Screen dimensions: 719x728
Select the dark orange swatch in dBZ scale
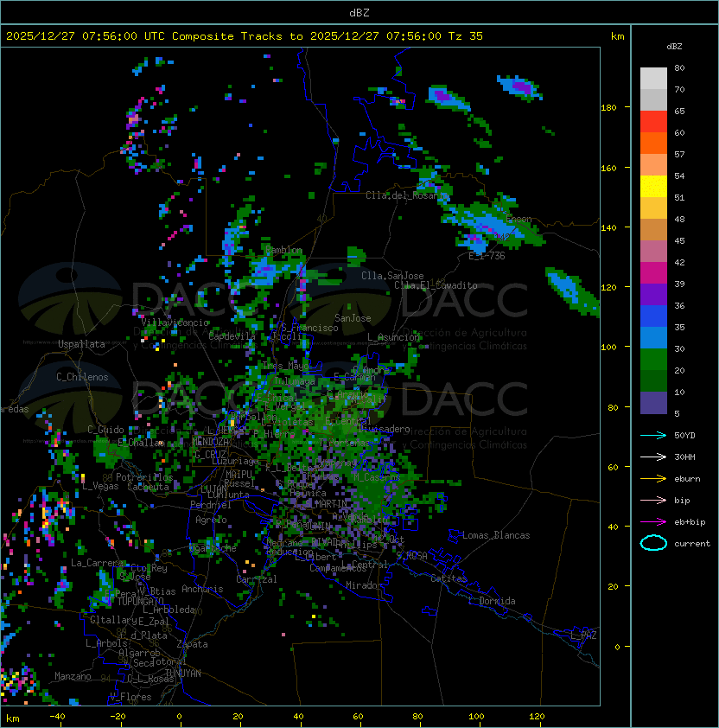click(x=653, y=144)
